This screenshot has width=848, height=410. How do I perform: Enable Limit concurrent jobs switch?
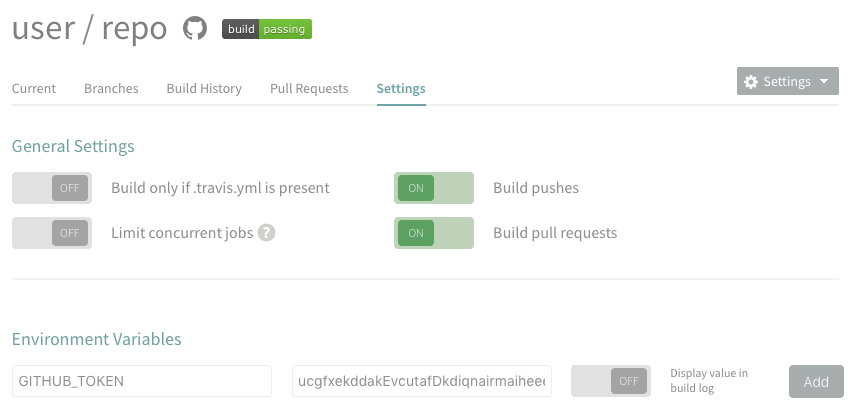[x=52, y=233]
